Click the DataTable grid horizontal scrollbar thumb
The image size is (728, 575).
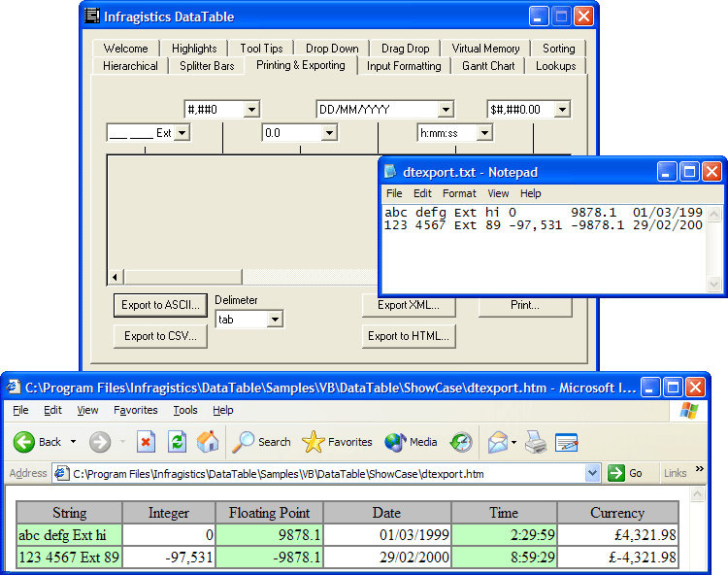click(182, 277)
